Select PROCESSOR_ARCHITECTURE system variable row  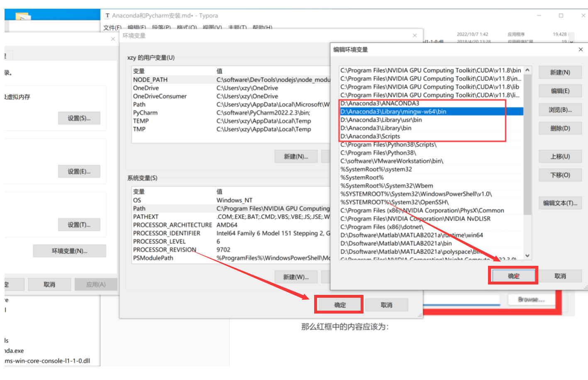pos(232,225)
